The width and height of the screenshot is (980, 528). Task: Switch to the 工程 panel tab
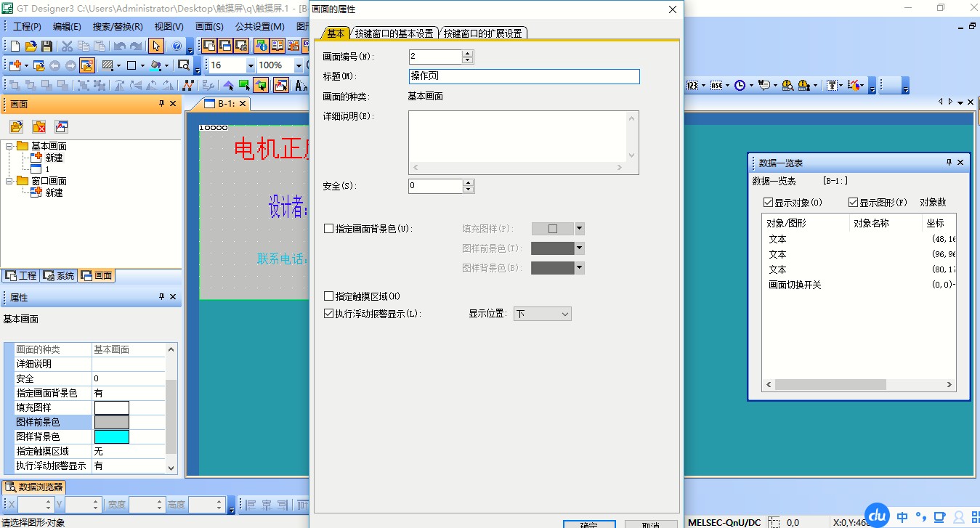pyautogui.click(x=20, y=276)
